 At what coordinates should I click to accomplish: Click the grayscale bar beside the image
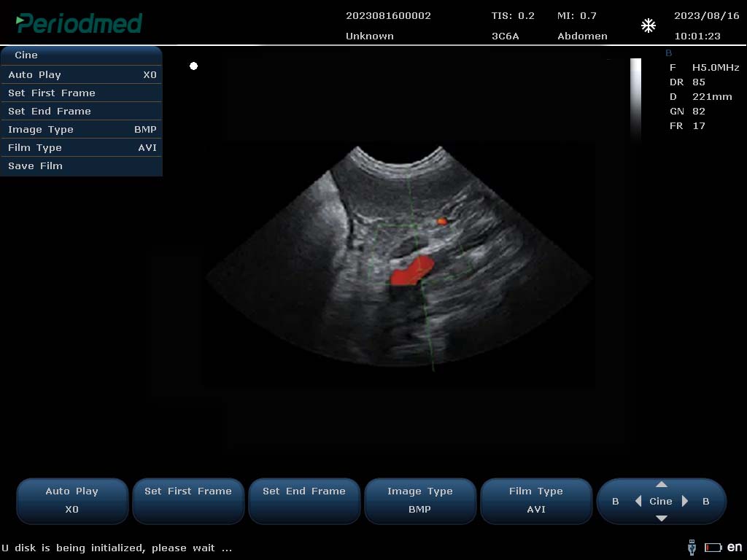point(635,99)
